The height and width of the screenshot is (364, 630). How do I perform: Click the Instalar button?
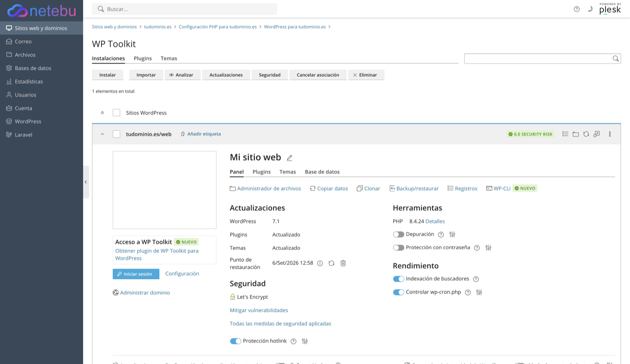pos(108,75)
